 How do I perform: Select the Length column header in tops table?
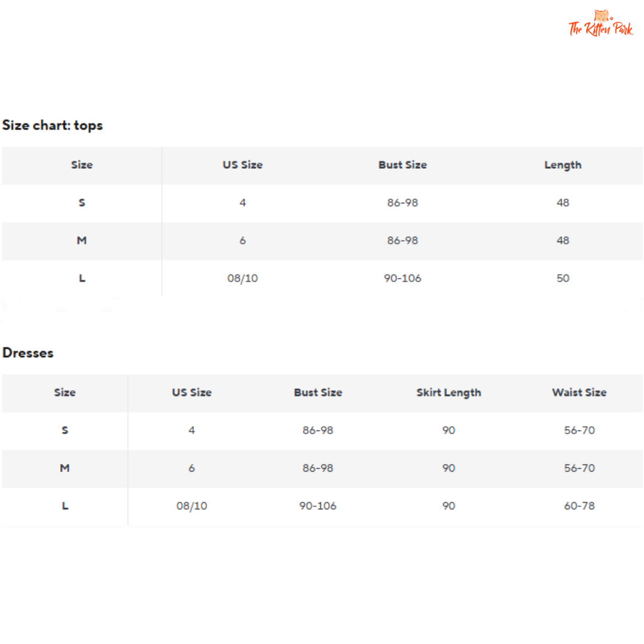tap(562, 165)
